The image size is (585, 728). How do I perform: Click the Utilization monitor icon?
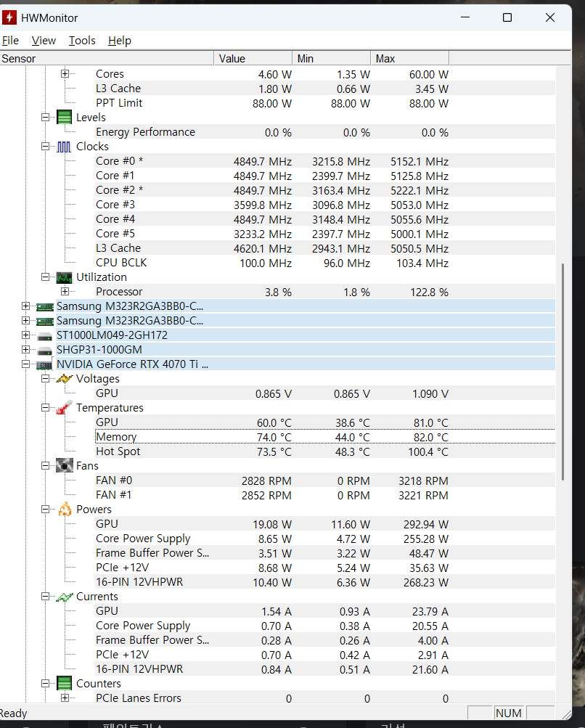click(65, 277)
